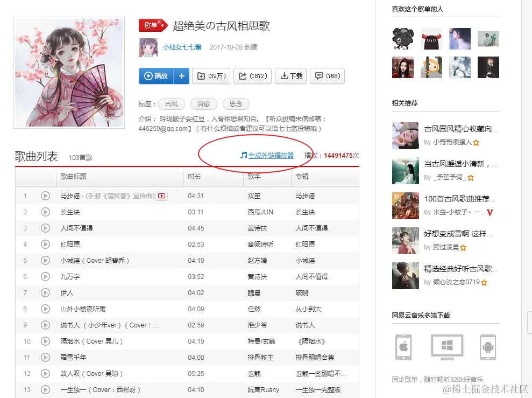Viewport: 532px width, 398px height.
Task: Open user 跨过凌晨 profile
Action: (446, 247)
